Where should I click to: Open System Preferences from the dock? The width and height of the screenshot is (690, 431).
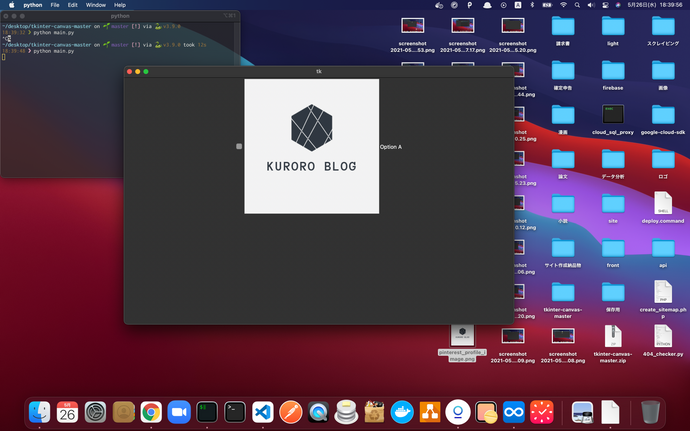[95, 413]
